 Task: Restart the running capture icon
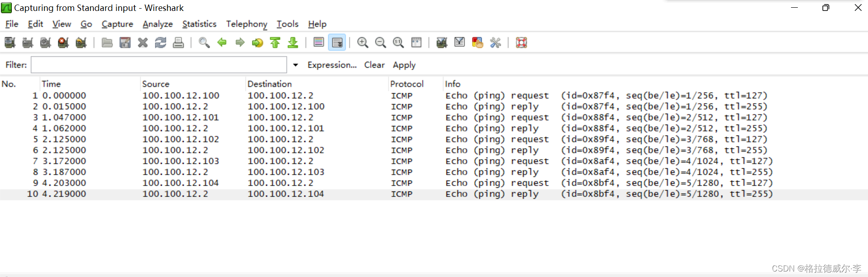[81, 43]
